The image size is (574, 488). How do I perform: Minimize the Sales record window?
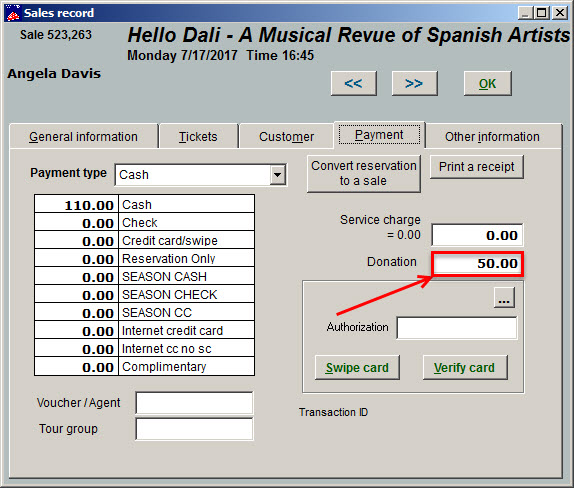(x=525, y=13)
